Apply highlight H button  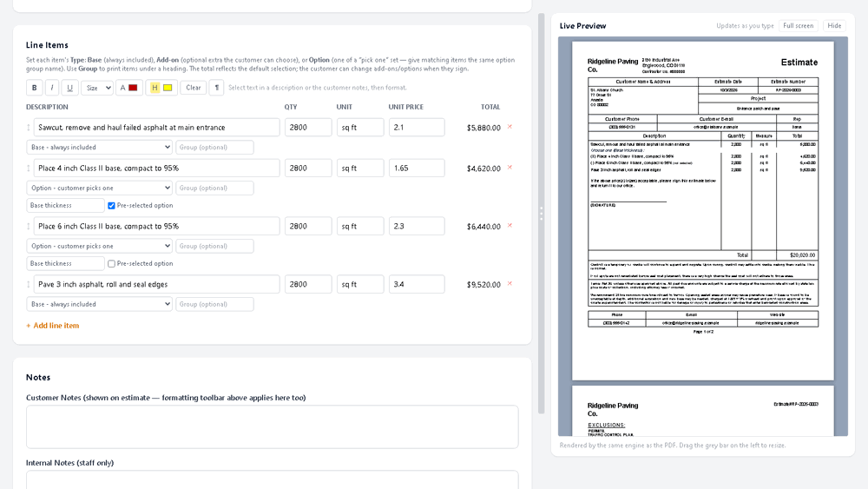(155, 88)
